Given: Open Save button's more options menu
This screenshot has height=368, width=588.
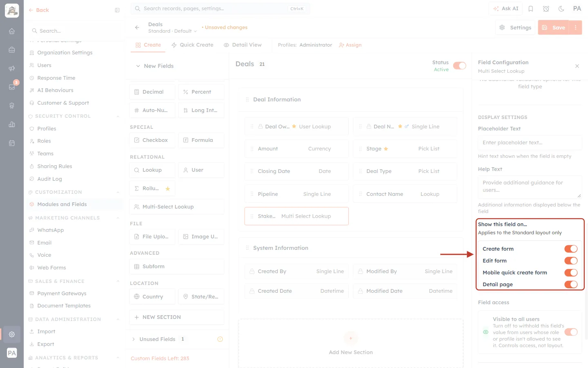Looking at the screenshot, I should (x=575, y=27).
